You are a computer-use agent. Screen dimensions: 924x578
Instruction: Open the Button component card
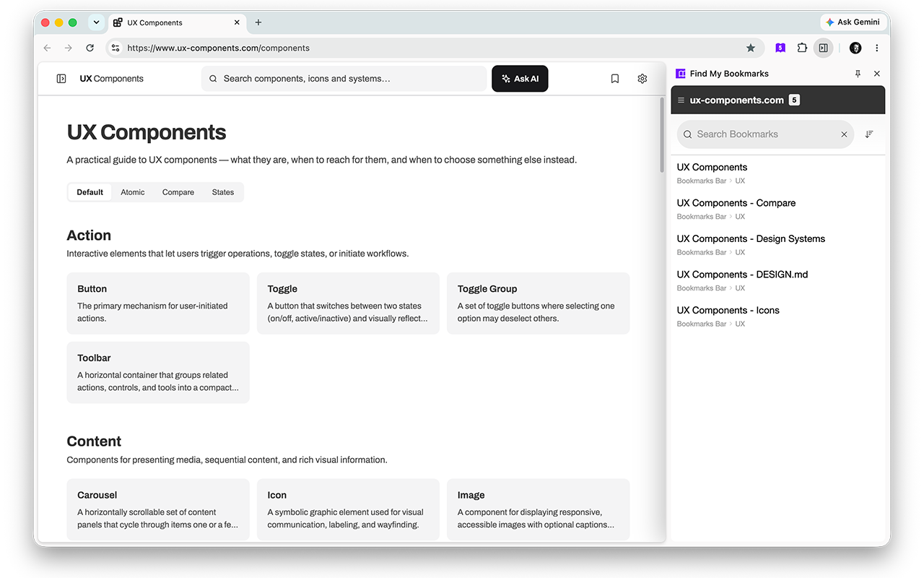(158, 303)
